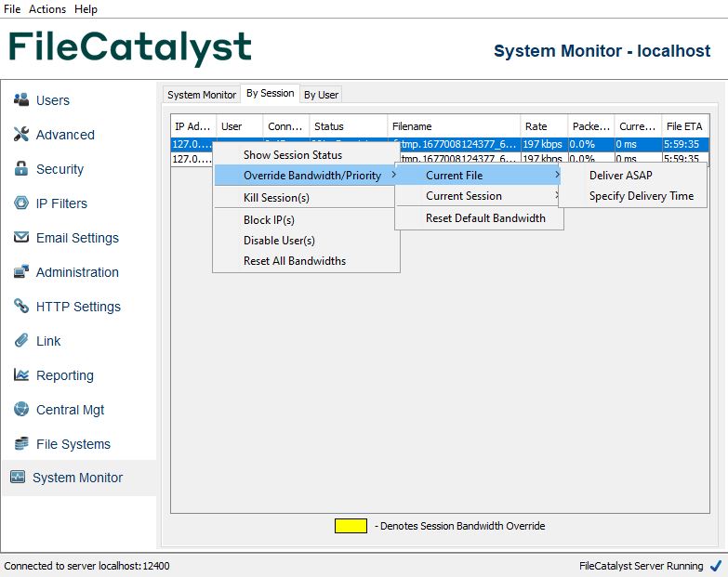Click the Email Settings envelope icon
The height and width of the screenshot is (577, 728).
pos(21,237)
